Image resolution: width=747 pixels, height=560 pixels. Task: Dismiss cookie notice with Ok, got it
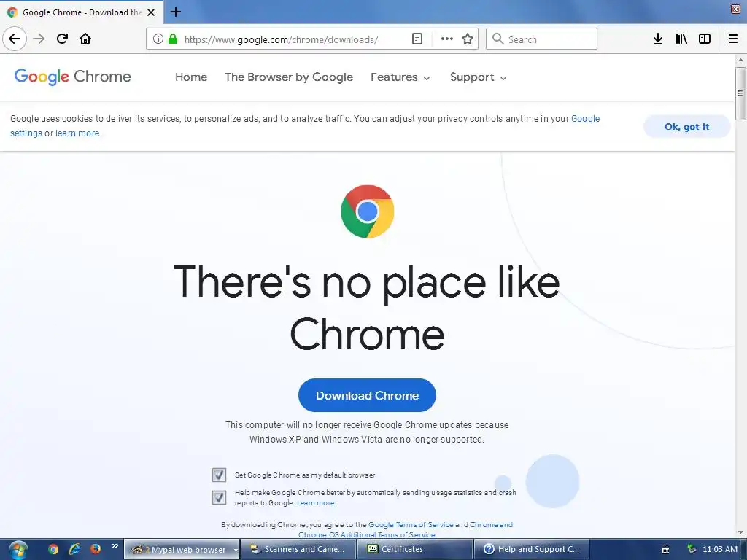point(686,127)
